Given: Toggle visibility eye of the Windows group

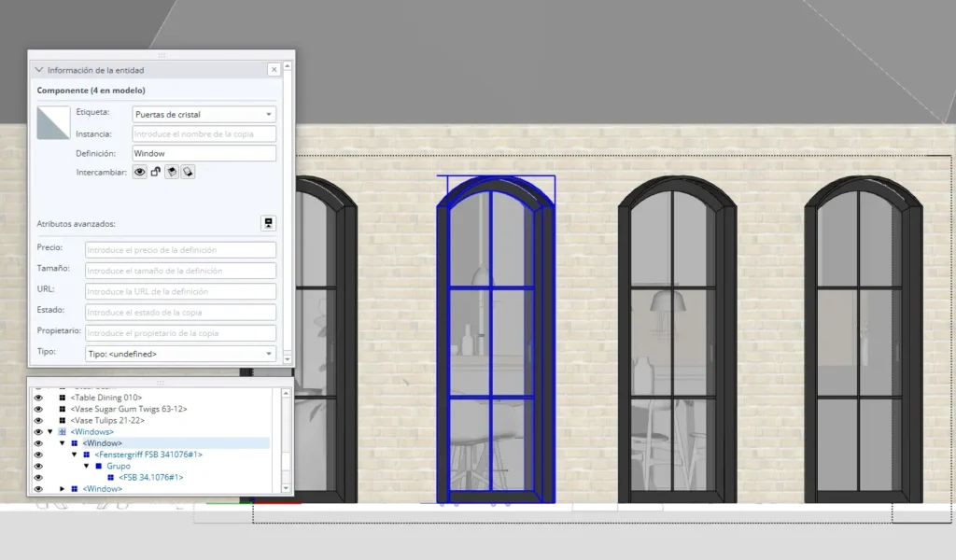Looking at the screenshot, I should click(x=38, y=431).
